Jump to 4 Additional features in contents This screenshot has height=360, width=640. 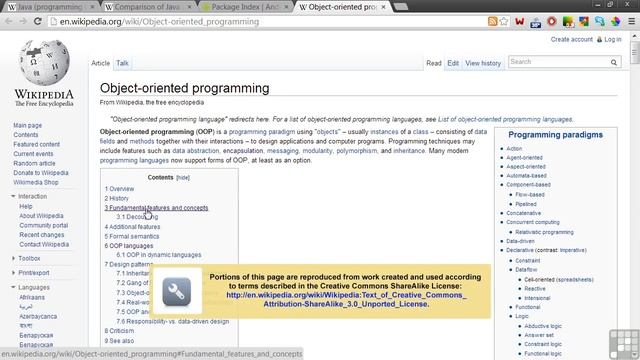point(132,227)
